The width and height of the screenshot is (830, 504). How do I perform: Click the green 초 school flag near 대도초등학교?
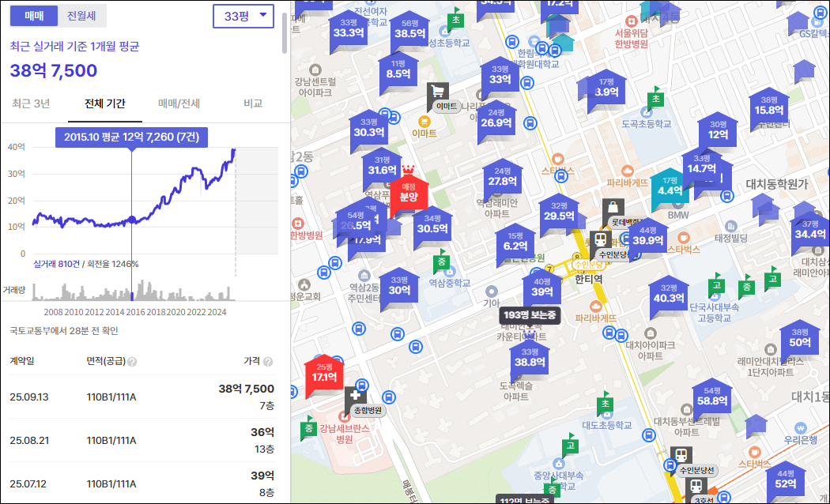[605, 404]
